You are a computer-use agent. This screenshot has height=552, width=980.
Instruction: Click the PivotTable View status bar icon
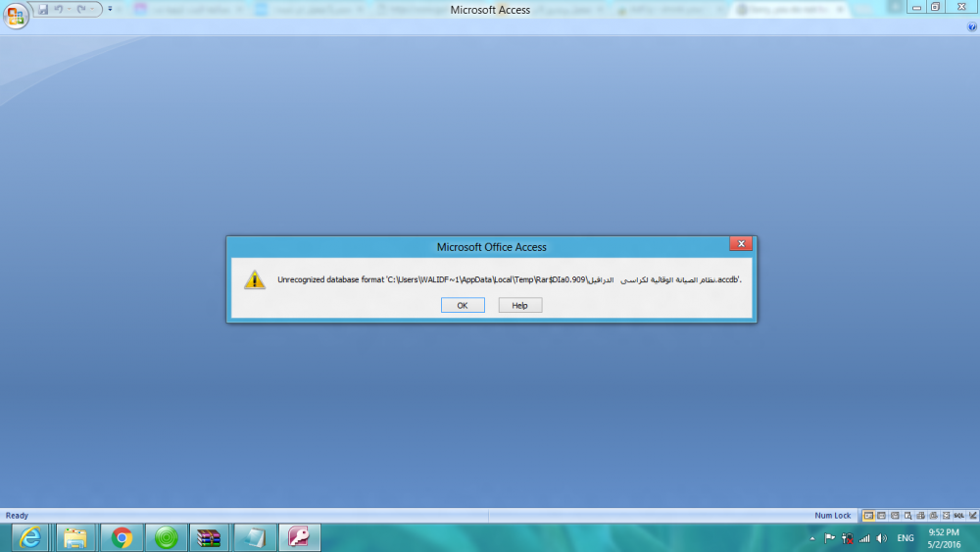[920, 516]
